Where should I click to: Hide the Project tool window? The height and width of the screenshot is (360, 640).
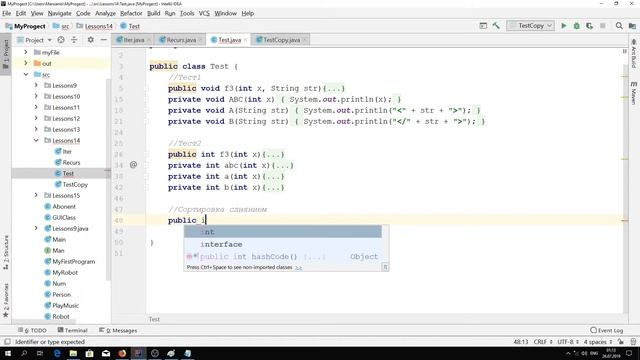point(104,40)
